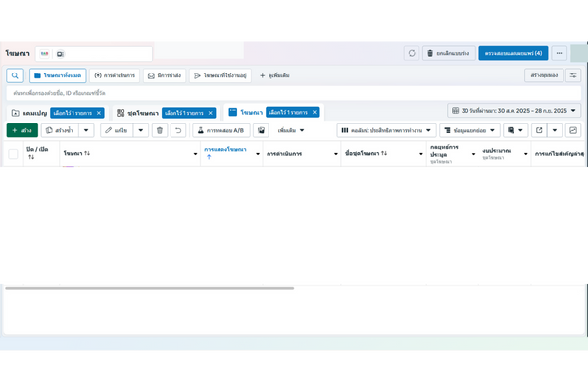
Task: Open the date range dropdown
Action: point(514,111)
